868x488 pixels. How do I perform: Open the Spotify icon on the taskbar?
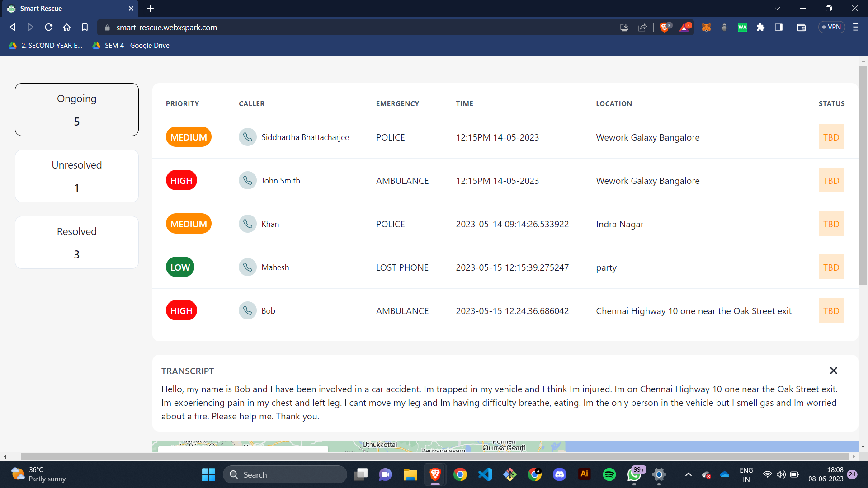click(609, 474)
